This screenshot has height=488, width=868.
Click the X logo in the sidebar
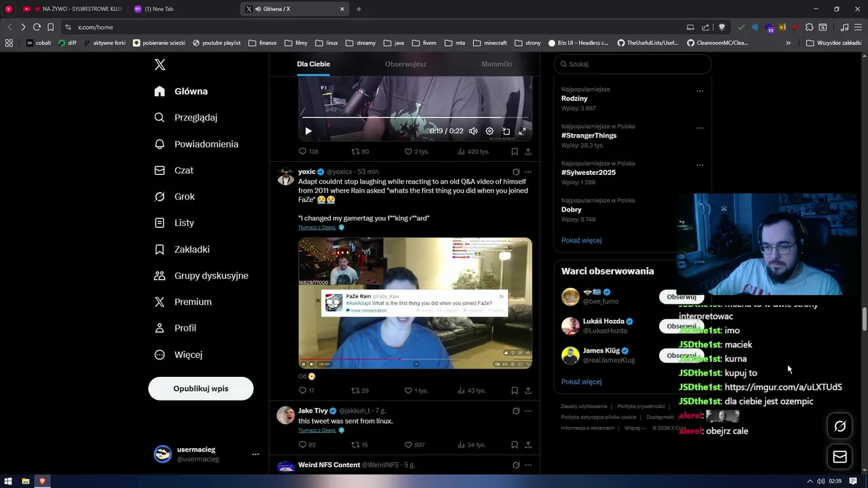coord(160,64)
